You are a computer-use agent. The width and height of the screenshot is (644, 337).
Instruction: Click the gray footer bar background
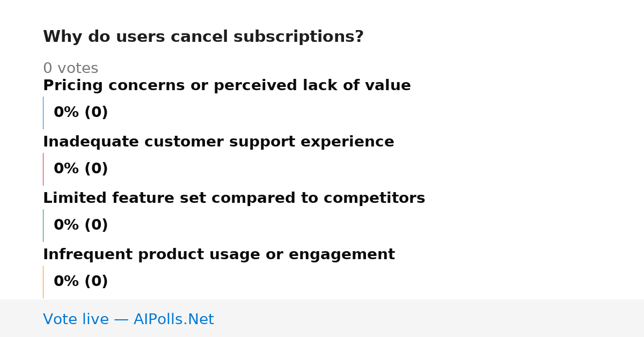429,318
